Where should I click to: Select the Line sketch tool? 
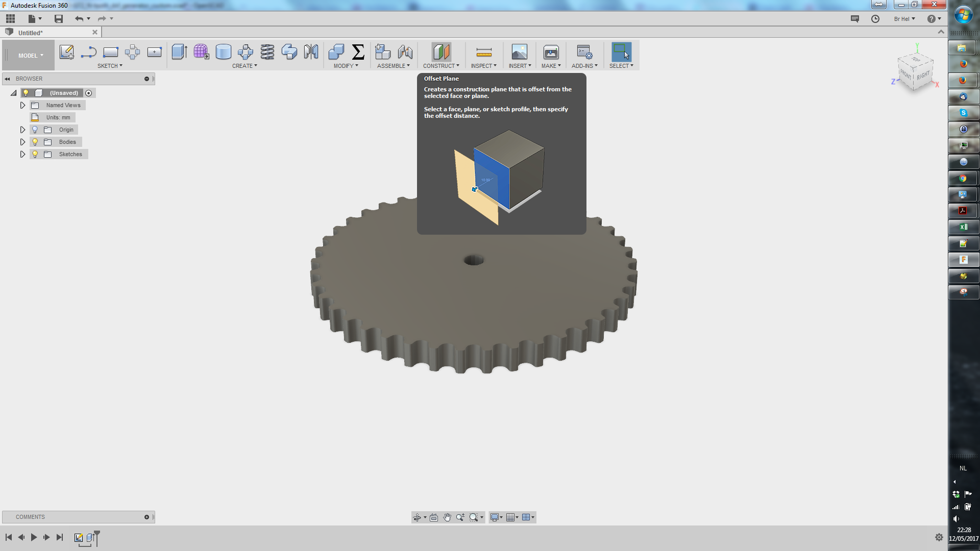89,52
